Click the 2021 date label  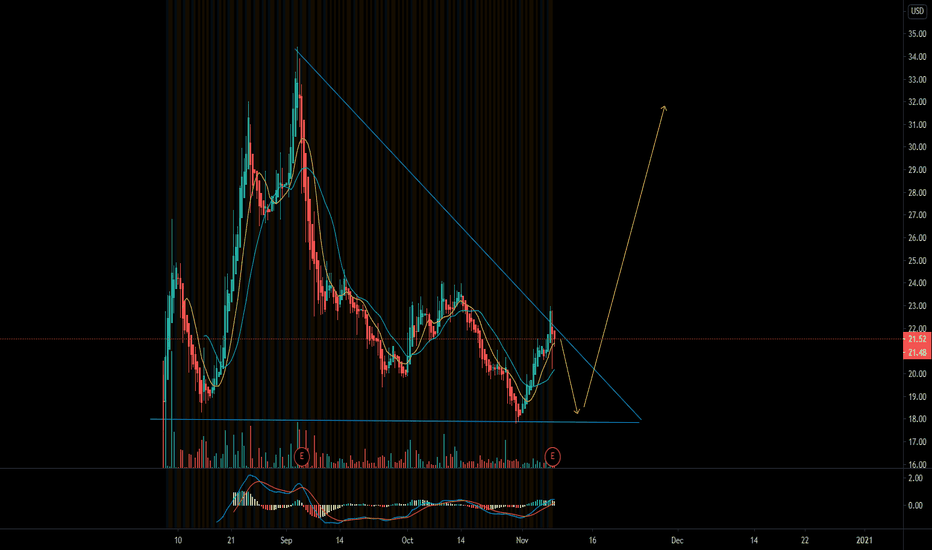click(864, 540)
